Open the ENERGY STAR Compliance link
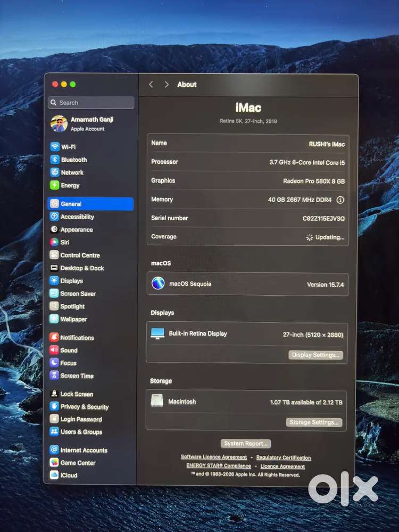Image resolution: width=399 pixels, height=532 pixels. (219, 466)
